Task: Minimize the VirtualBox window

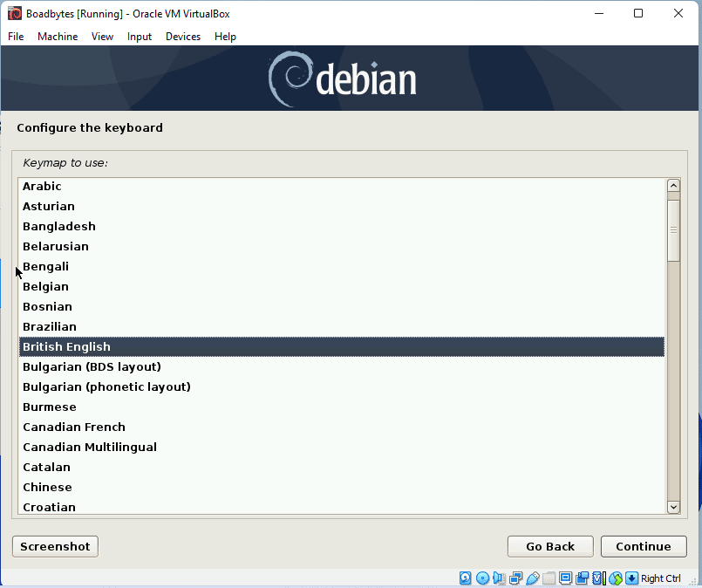Action: point(599,13)
